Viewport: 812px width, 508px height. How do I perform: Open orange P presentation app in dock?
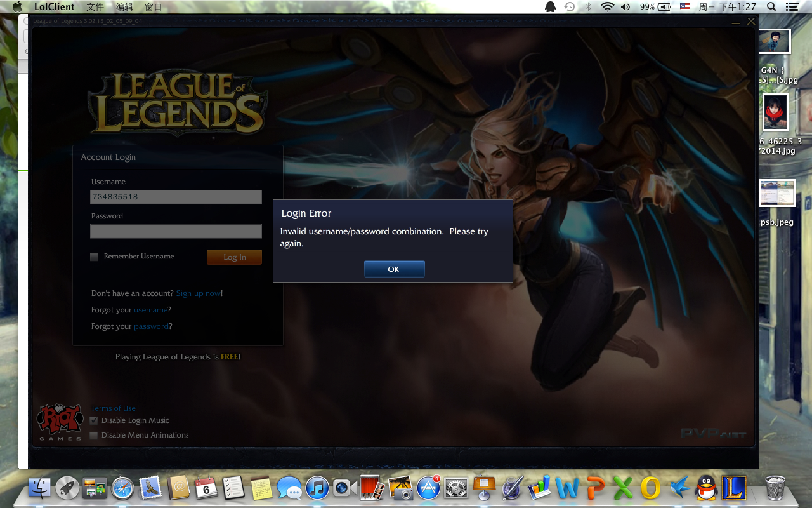(595, 488)
